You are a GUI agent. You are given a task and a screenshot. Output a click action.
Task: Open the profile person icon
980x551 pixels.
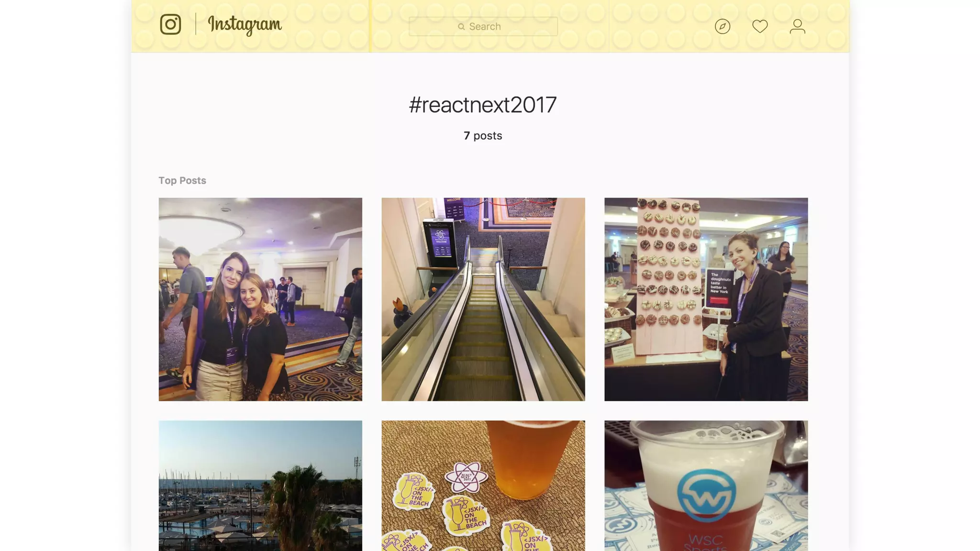[797, 26]
